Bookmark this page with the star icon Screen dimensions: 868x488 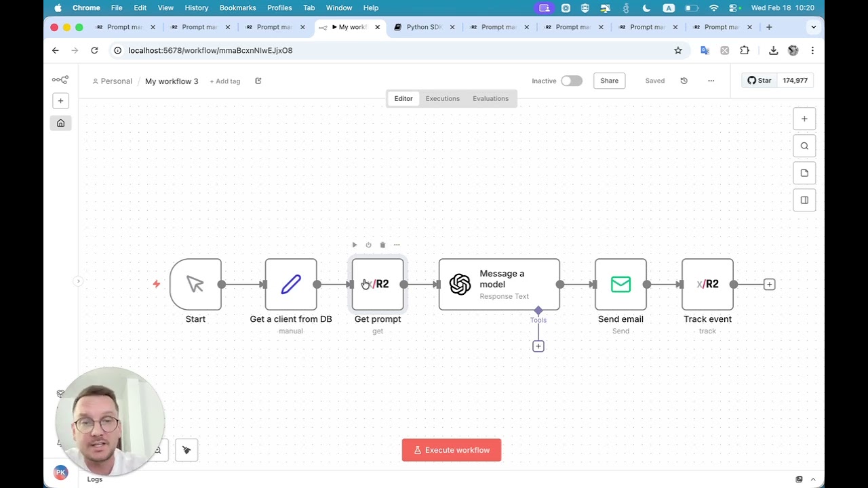coord(677,50)
